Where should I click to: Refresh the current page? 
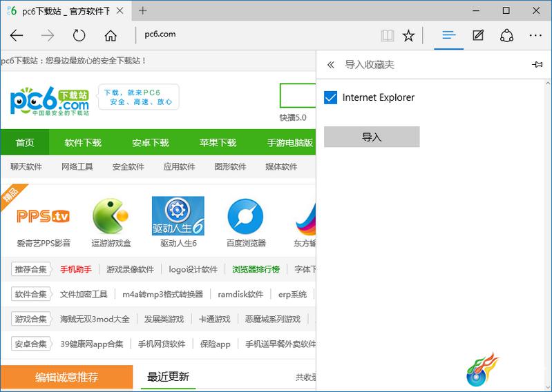click(79, 35)
